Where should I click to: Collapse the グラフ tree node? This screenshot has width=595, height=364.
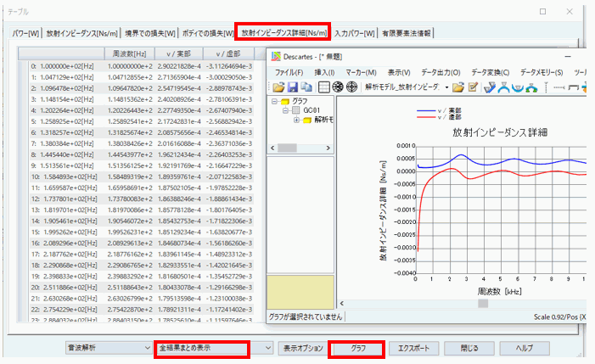(275, 101)
